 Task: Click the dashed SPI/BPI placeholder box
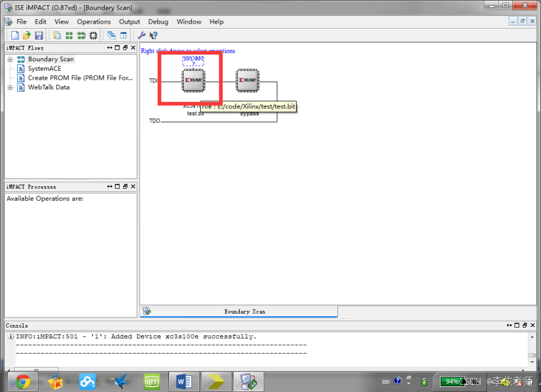(193, 61)
